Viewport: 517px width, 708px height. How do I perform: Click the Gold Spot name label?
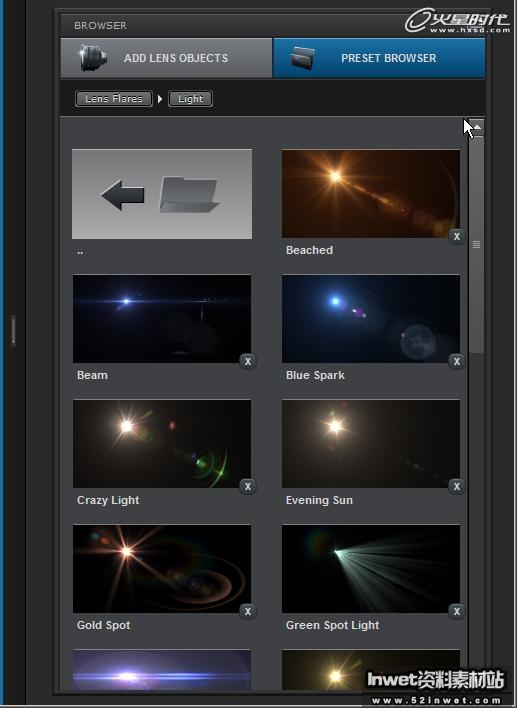[103, 625]
